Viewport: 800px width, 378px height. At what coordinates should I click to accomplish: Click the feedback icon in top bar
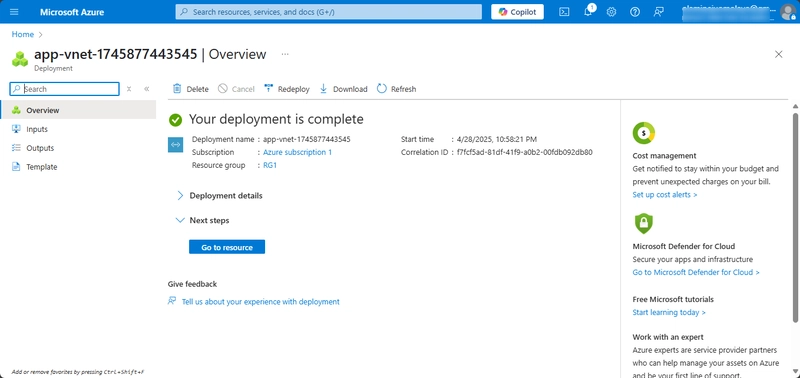click(658, 12)
